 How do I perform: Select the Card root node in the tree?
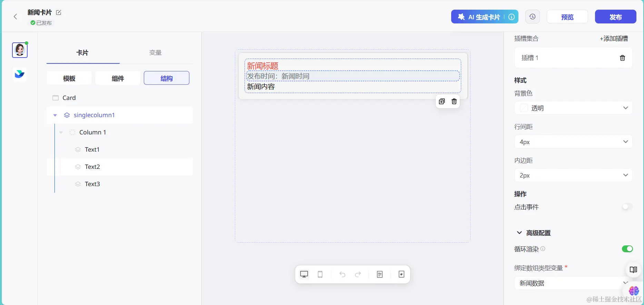[120, 98]
